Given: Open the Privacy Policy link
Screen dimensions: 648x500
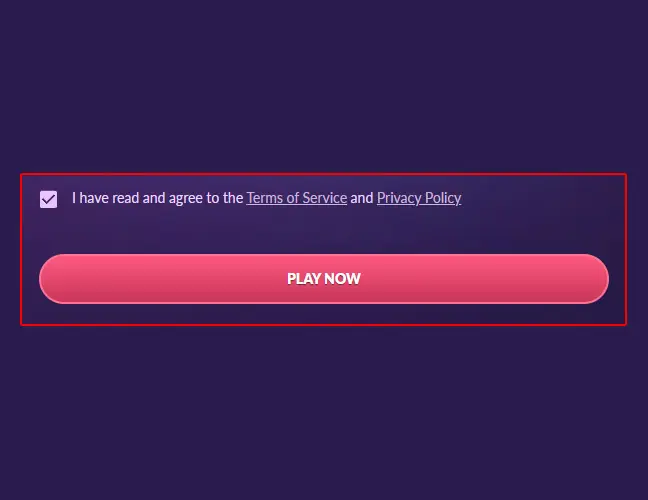Looking at the screenshot, I should pyautogui.click(x=418, y=198).
